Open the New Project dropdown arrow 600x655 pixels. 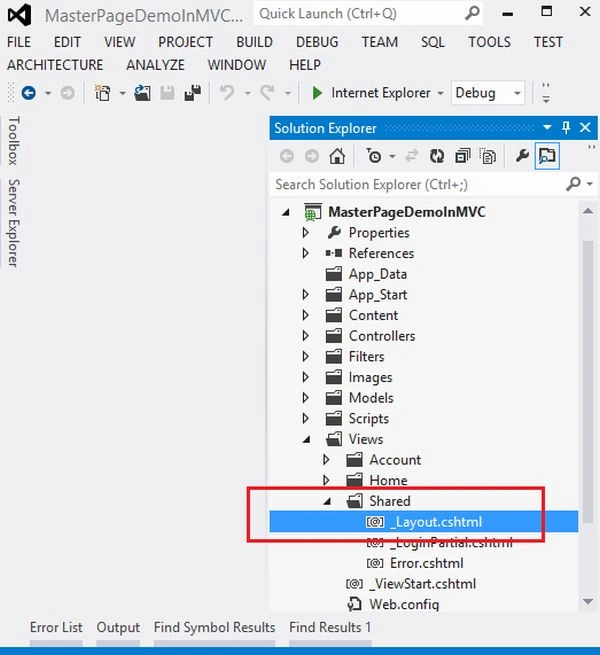(122, 93)
